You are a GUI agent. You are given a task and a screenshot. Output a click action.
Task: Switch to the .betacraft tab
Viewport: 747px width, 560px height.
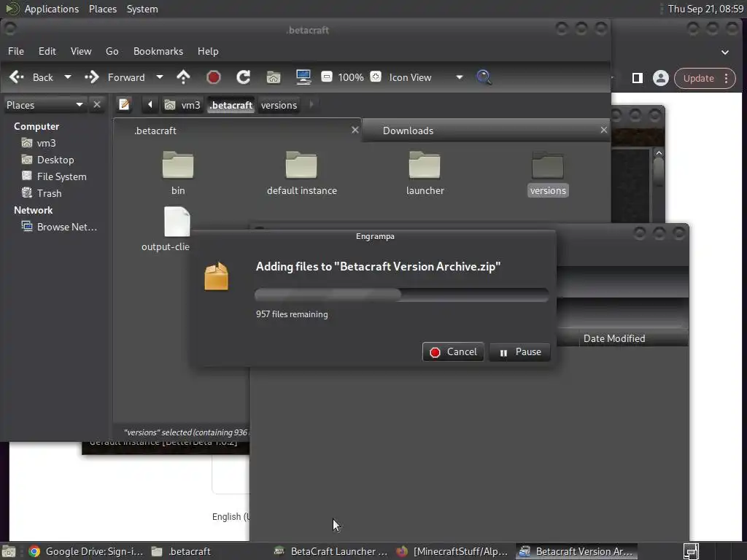click(x=236, y=131)
